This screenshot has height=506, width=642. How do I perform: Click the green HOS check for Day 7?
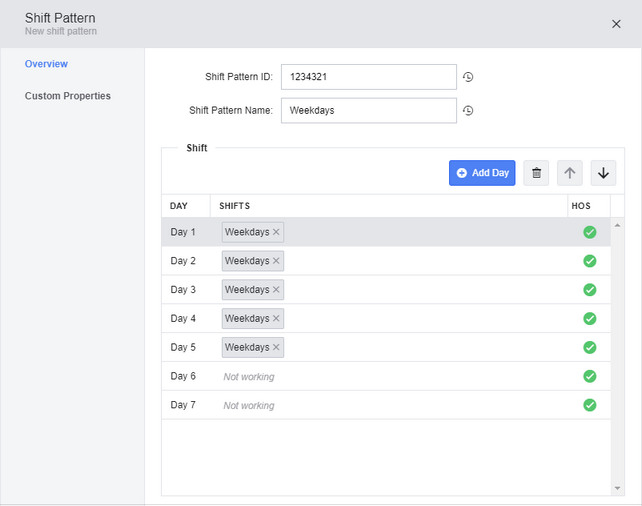point(589,405)
